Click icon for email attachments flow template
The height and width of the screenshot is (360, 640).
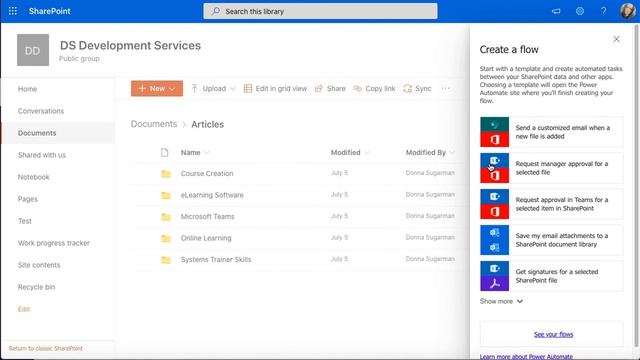pyautogui.click(x=494, y=240)
